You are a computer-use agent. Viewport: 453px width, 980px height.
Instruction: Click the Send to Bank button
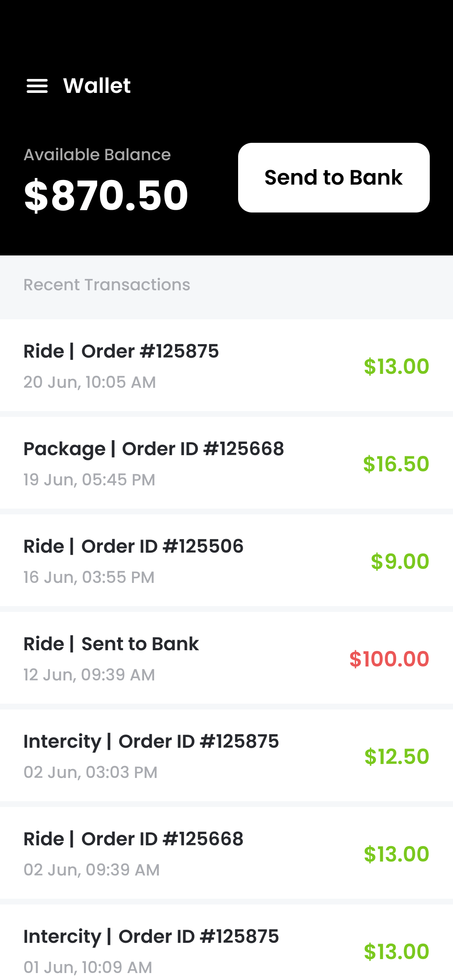point(334,178)
